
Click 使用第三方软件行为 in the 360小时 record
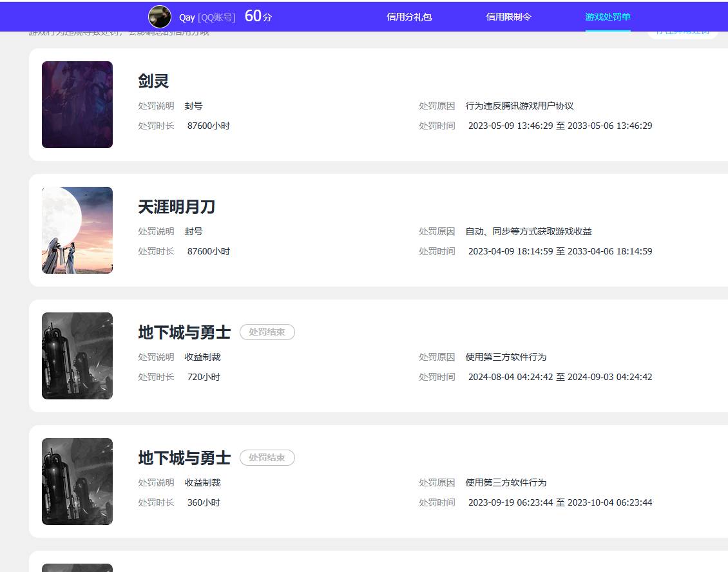point(506,482)
